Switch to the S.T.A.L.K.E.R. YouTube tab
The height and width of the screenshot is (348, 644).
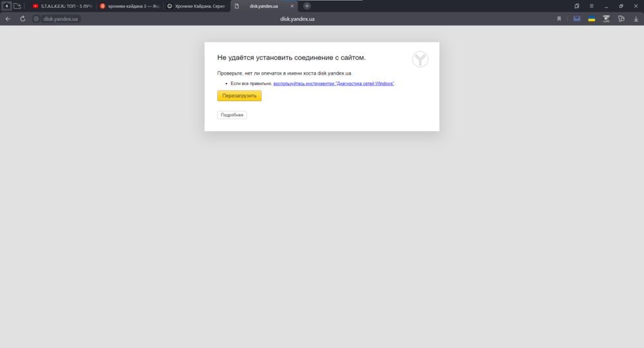[x=63, y=6]
